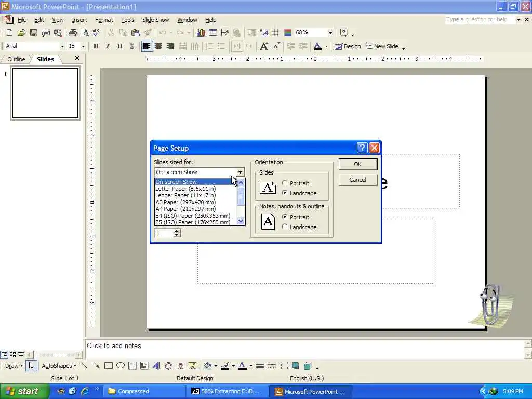
Task: Save presentation with floppy disk icon
Action: tap(33, 33)
